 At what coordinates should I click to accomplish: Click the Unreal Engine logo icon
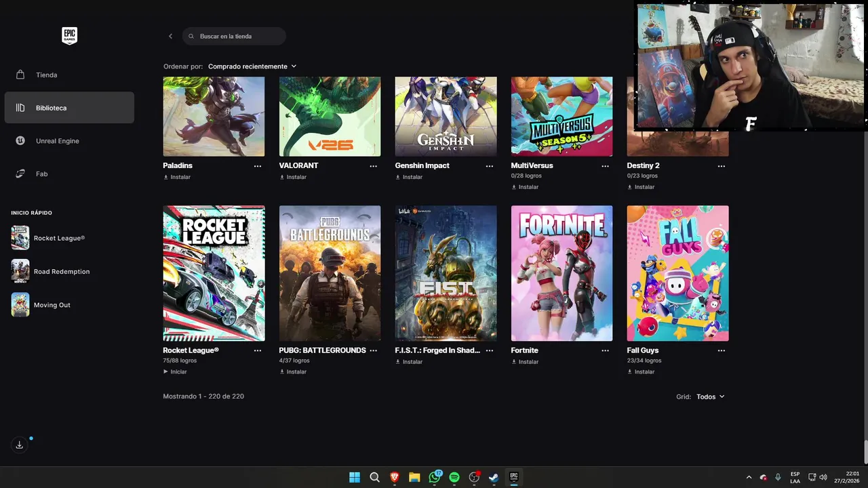click(x=20, y=141)
